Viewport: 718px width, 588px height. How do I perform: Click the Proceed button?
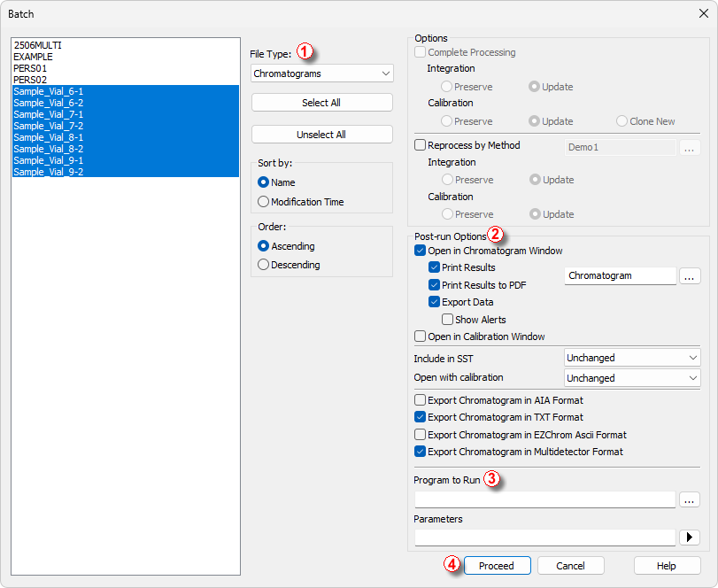coord(497,566)
